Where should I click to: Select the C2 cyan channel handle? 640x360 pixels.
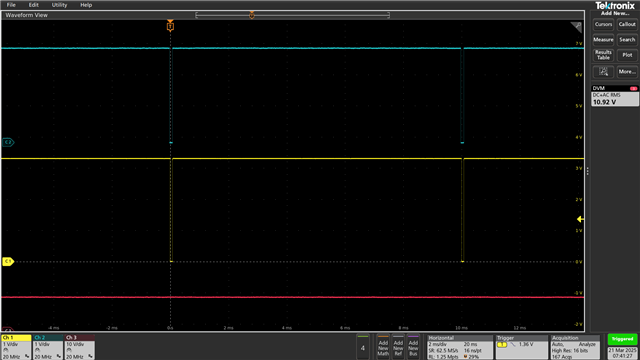tap(8, 142)
